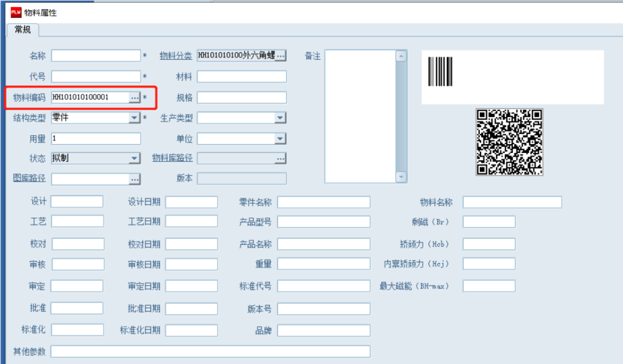Expand the 状态 dropdown showing 拟制
Screen dimensions: 623x364
click(134, 159)
